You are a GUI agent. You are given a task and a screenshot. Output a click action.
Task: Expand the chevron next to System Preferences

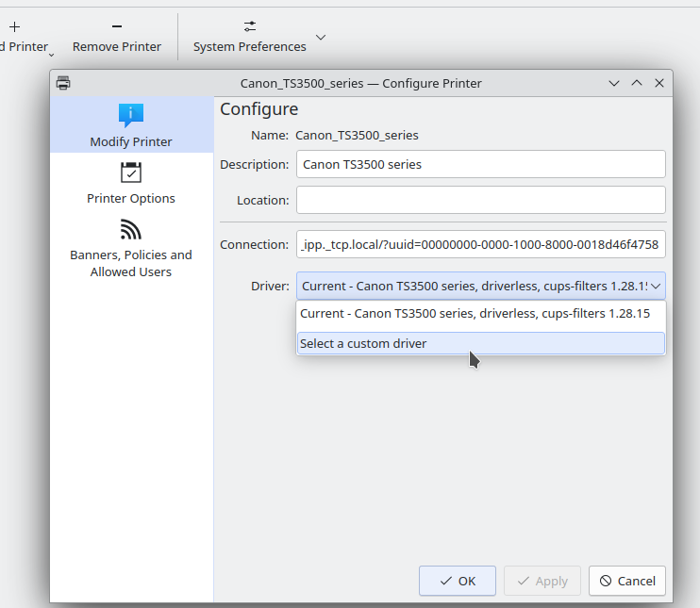tap(321, 38)
